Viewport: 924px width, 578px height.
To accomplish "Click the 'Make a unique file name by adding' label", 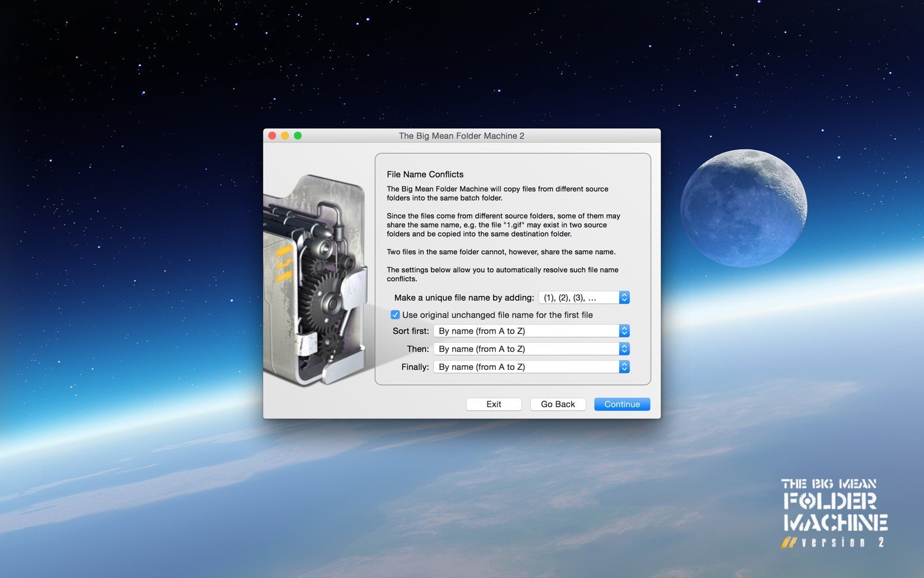I will [464, 298].
